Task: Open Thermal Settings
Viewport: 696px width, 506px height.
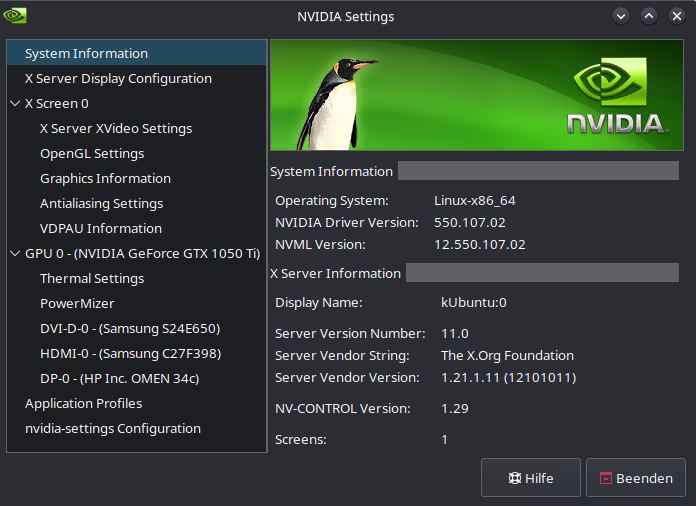Action: (x=137, y=278)
